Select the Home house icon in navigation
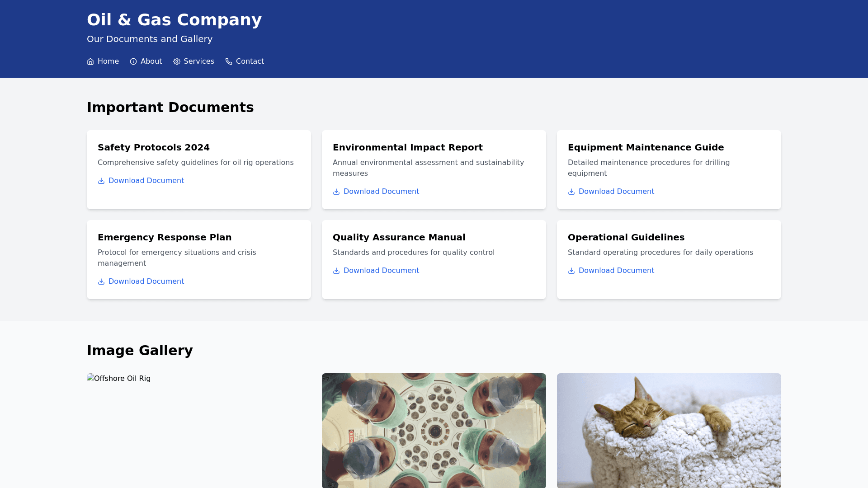Viewport: 868px width, 488px height. click(90, 61)
